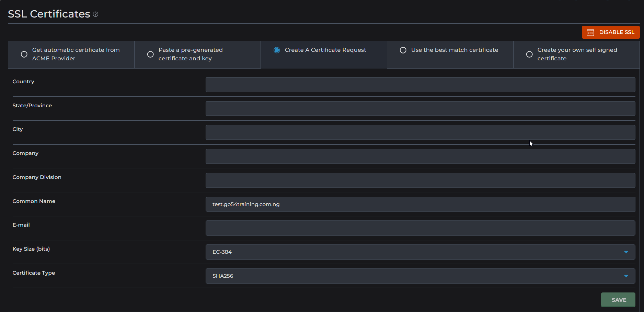This screenshot has width=644, height=312.
Task: Select ACME Provider automatic certificate option
Action: pyautogui.click(x=24, y=54)
